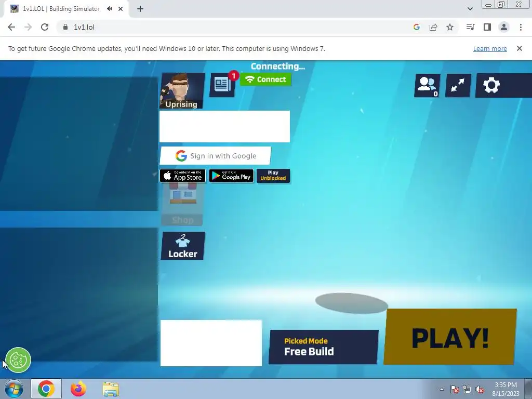Click the white box above Sign in with Google
The width and height of the screenshot is (532, 399).
point(224,127)
